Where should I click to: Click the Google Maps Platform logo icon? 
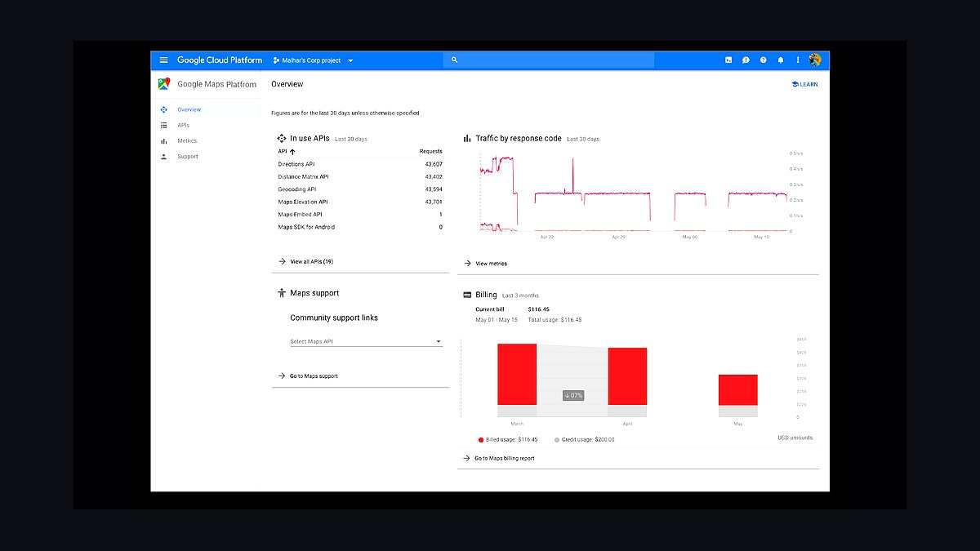pos(164,84)
